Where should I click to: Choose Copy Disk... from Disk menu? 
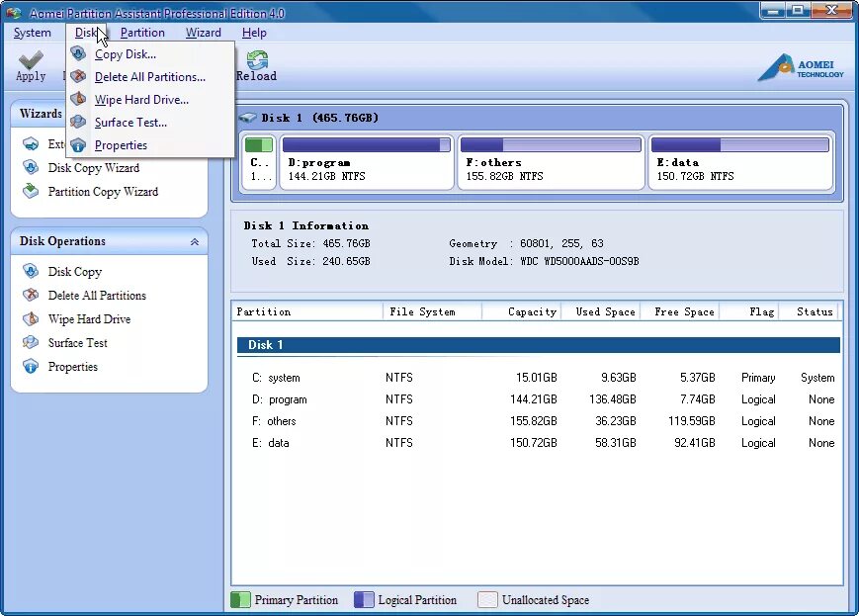[x=150, y=53]
